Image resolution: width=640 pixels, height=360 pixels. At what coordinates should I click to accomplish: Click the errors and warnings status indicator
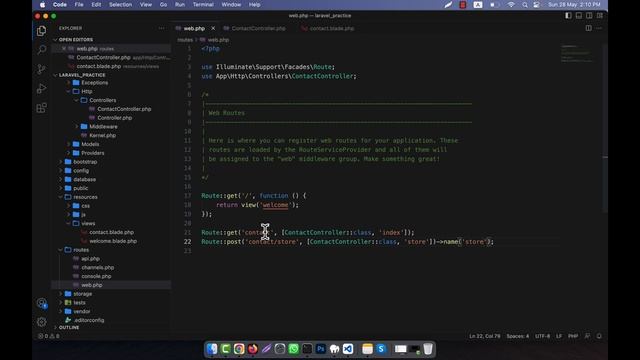pos(49,336)
